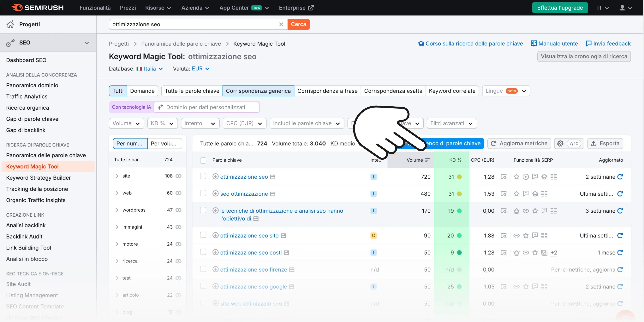Expand the immagini keyword group
Screen dimensions: 644x322
[x=117, y=227]
